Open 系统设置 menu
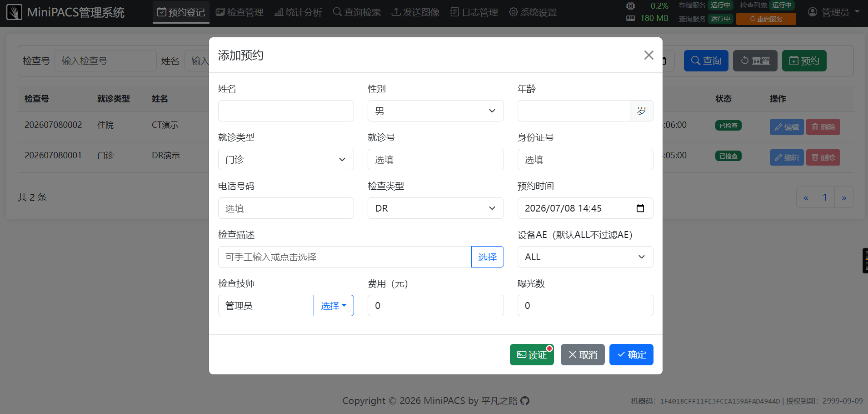 pyautogui.click(x=533, y=12)
